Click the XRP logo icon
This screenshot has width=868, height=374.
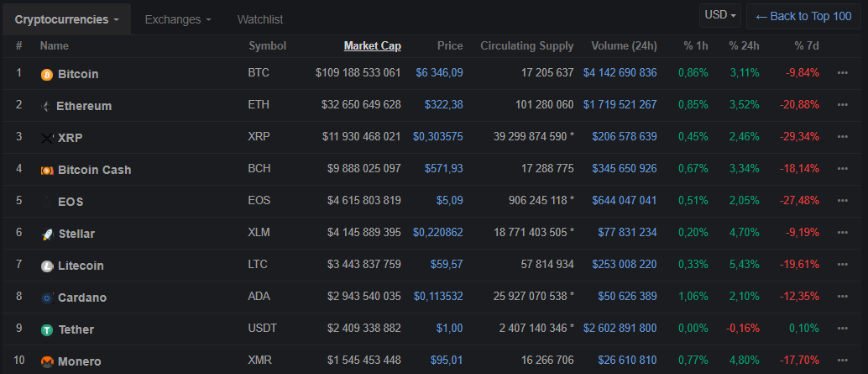click(x=47, y=138)
